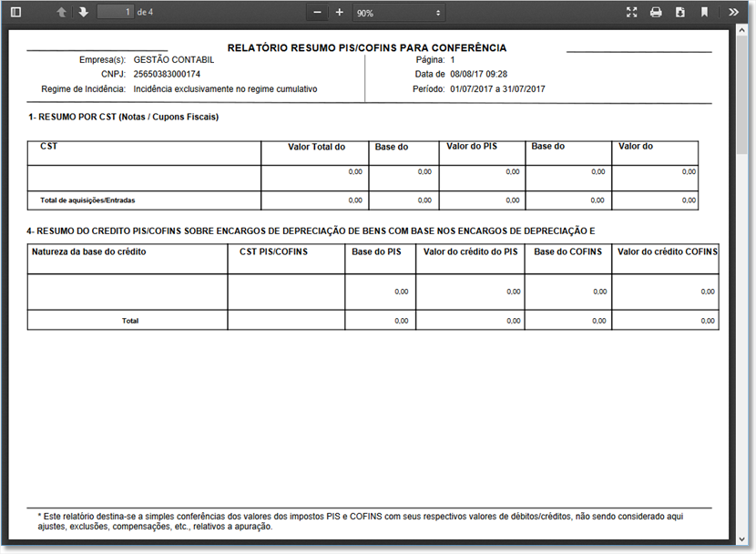Click the 'Base do COFINS' column header
The image size is (756, 554).
click(x=568, y=251)
